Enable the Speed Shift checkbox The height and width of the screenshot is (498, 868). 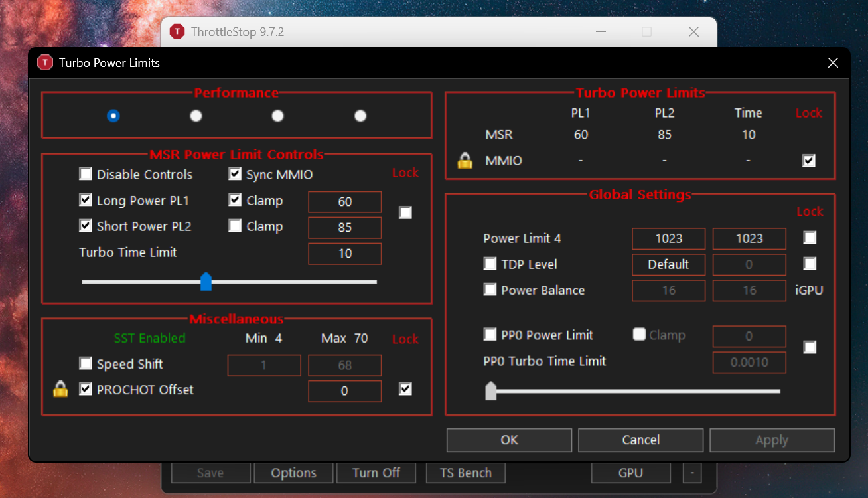[x=86, y=363]
